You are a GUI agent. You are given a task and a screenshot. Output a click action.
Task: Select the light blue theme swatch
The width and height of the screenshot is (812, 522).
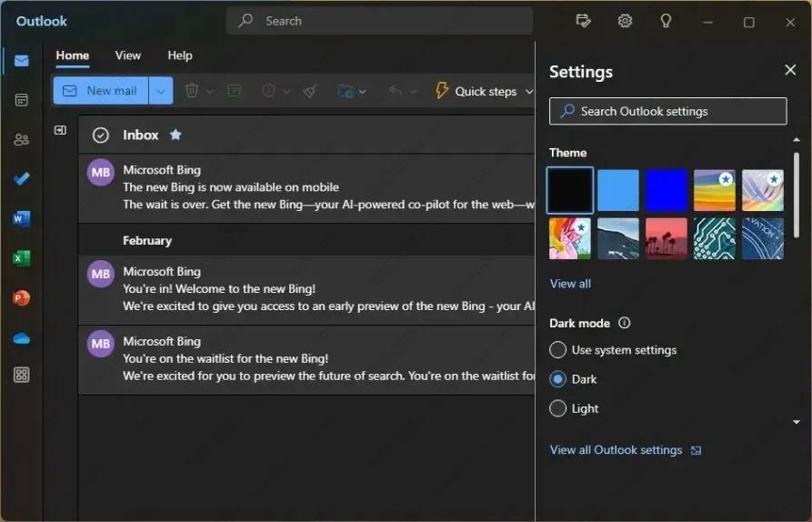tap(617, 190)
